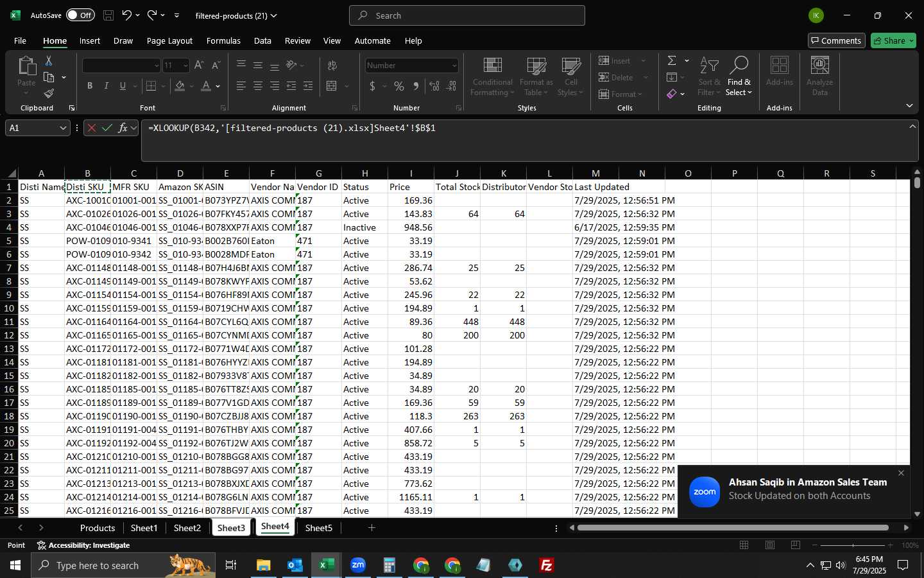Toggle Align Left
The height and width of the screenshot is (578, 924).
click(241, 85)
